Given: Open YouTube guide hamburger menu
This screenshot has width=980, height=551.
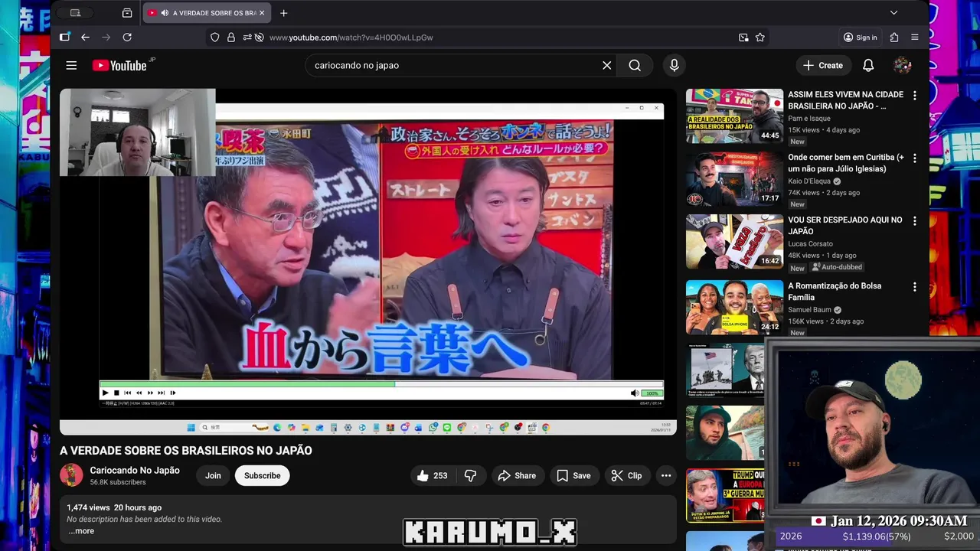Looking at the screenshot, I should click(x=71, y=65).
